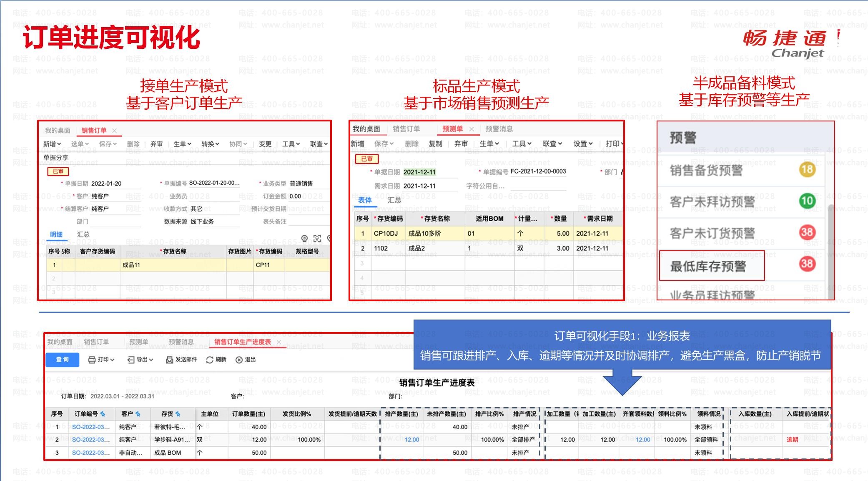The height and width of the screenshot is (481, 868).
Task: Select the 明细 tab
Action: pos(56,234)
